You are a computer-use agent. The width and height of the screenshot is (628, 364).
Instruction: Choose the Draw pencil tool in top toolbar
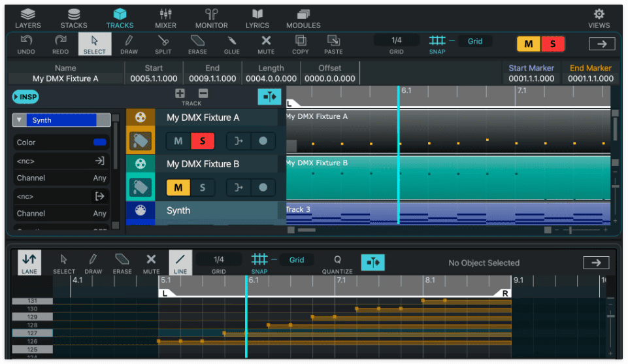point(129,44)
